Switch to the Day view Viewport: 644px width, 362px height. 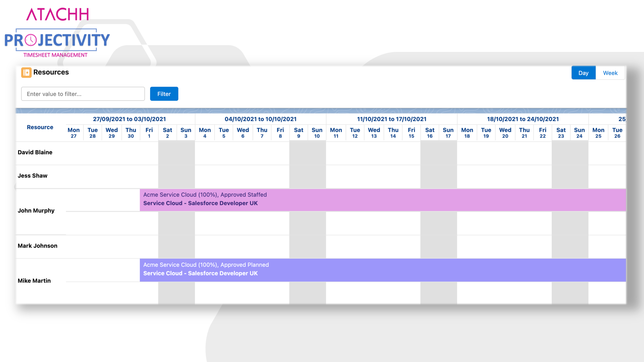(x=583, y=73)
